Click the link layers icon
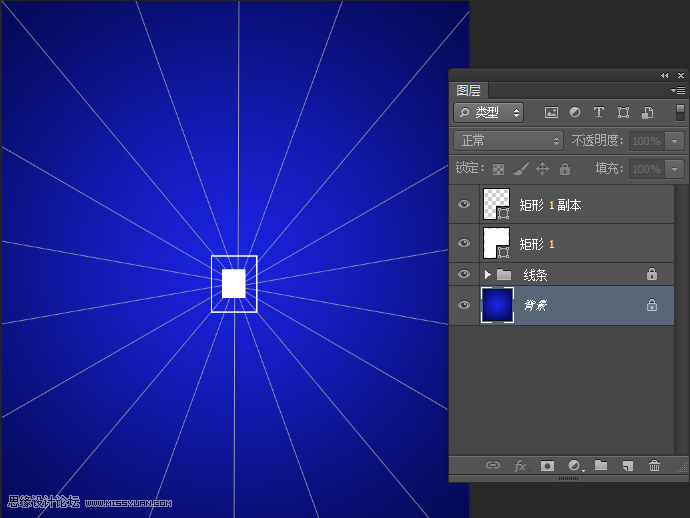This screenshot has height=518, width=690. coord(493,465)
